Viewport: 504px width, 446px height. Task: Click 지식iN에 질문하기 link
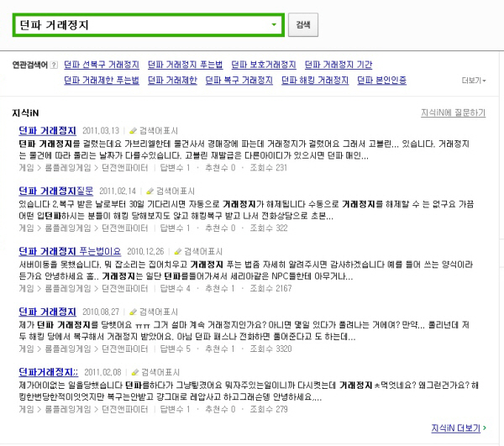coord(454,113)
